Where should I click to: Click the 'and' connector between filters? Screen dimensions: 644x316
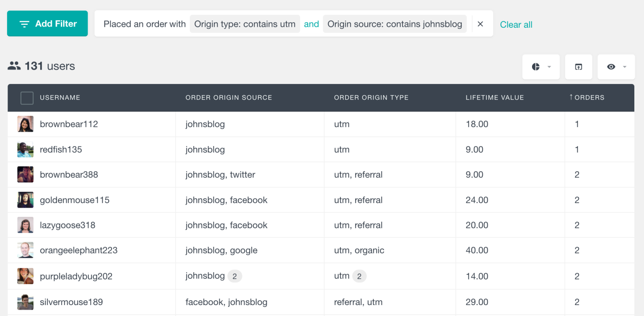[312, 24]
